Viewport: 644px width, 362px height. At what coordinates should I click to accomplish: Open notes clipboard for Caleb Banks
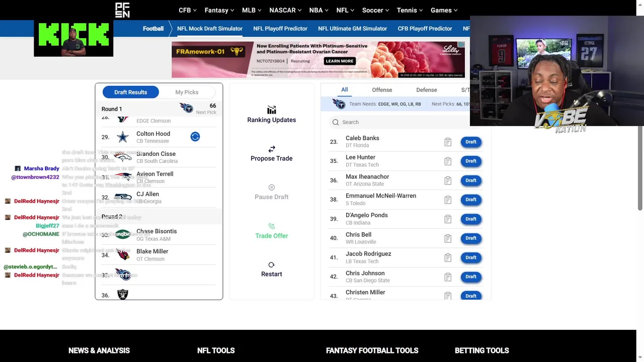448,142
